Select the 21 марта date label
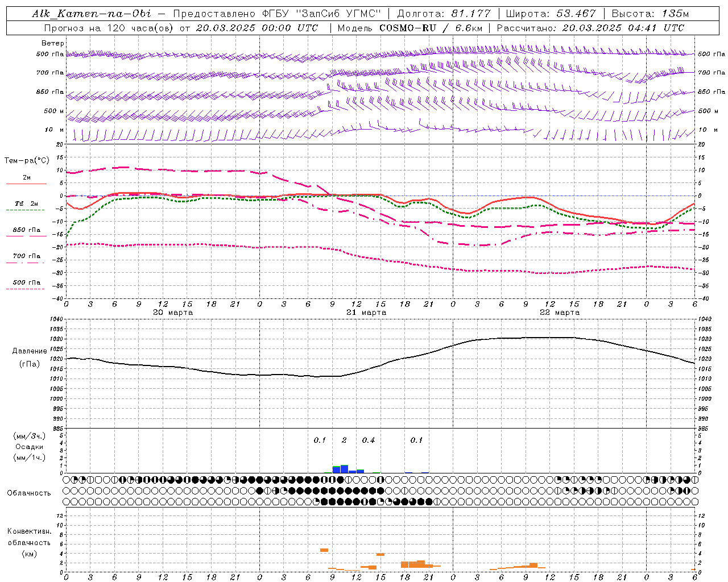The image size is (728, 582). 366,313
